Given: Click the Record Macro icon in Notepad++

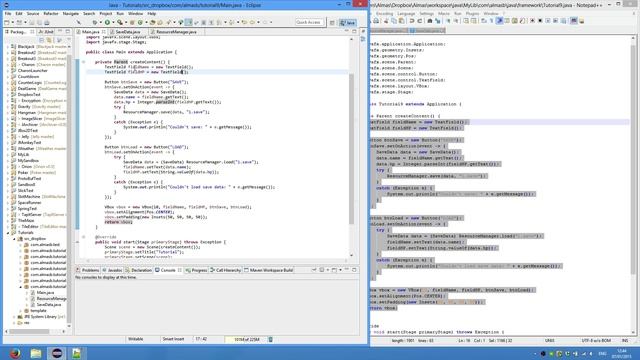Looking at the screenshot, I should (x=532, y=21).
